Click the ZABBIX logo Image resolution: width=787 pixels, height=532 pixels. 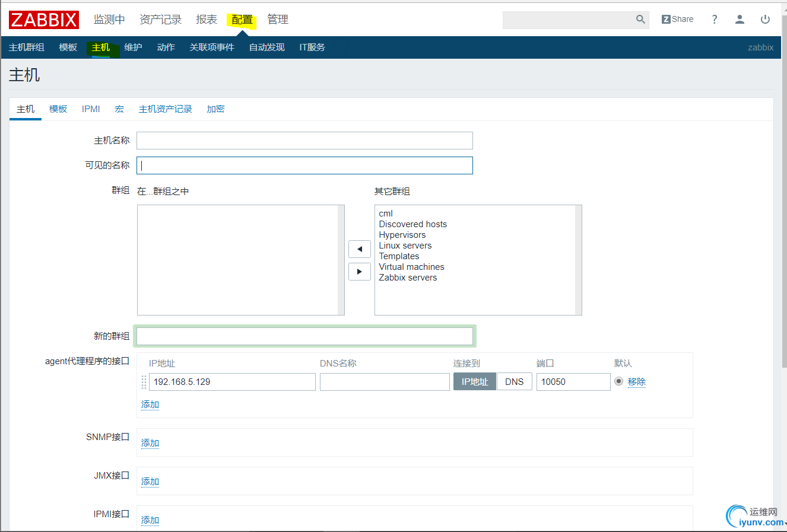click(x=44, y=20)
